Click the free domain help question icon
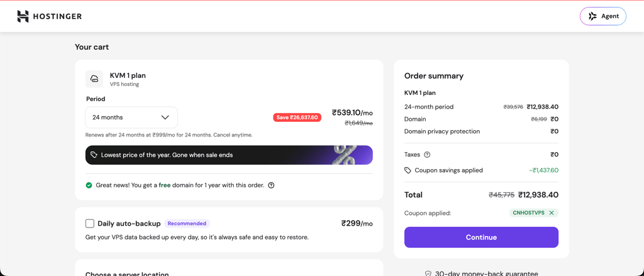The height and width of the screenshot is (276, 644). pyautogui.click(x=271, y=185)
